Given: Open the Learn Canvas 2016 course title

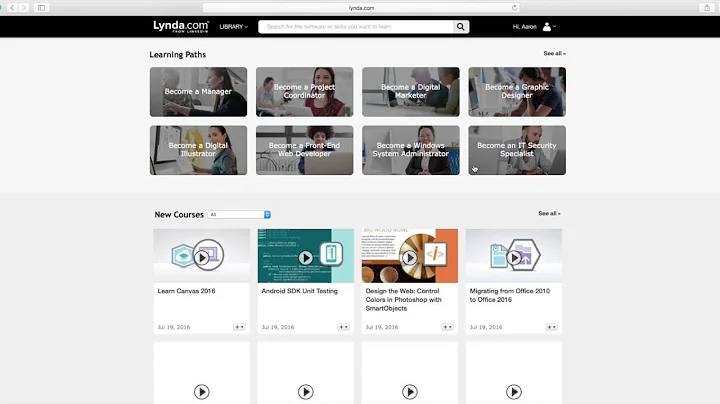Looking at the screenshot, I should 186,291.
